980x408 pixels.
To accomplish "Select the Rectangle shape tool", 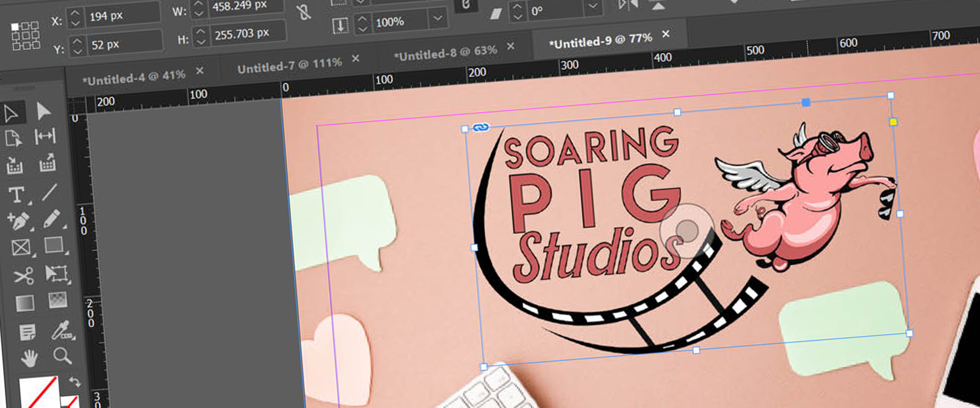I will pos(54,245).
